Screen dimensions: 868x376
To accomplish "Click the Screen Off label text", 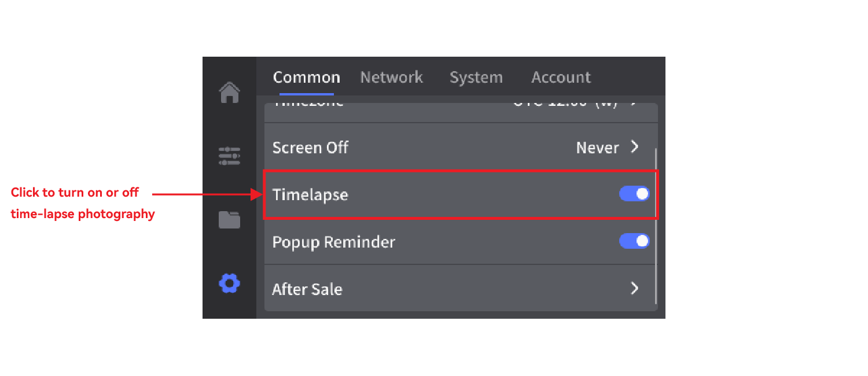I will point(310,148).
